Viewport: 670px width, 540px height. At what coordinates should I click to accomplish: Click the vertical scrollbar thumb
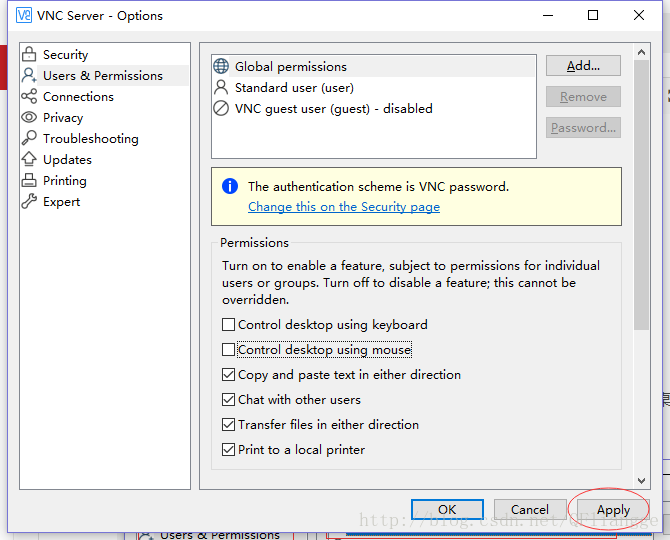(x=641, y=195)
